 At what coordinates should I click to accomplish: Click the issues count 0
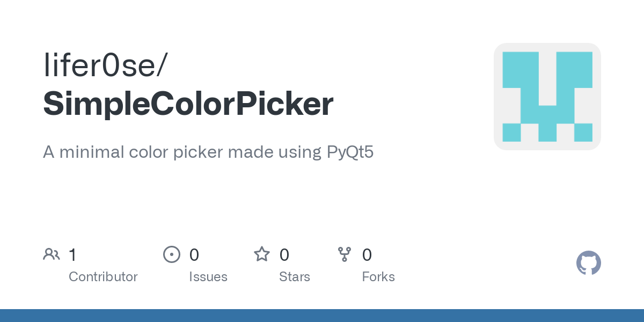pyautogui.click(x=194, y=254)
